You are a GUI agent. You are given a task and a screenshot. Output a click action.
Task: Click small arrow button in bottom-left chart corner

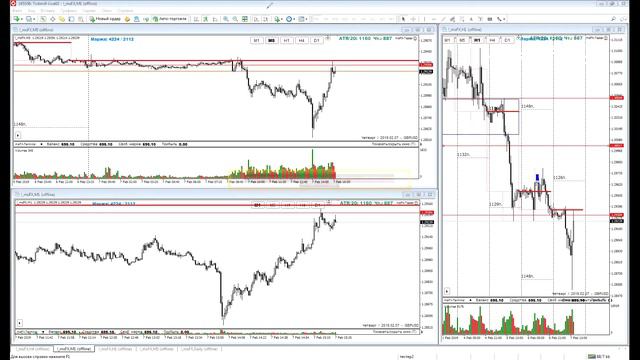pyautogui.click(x=19, y=323)
